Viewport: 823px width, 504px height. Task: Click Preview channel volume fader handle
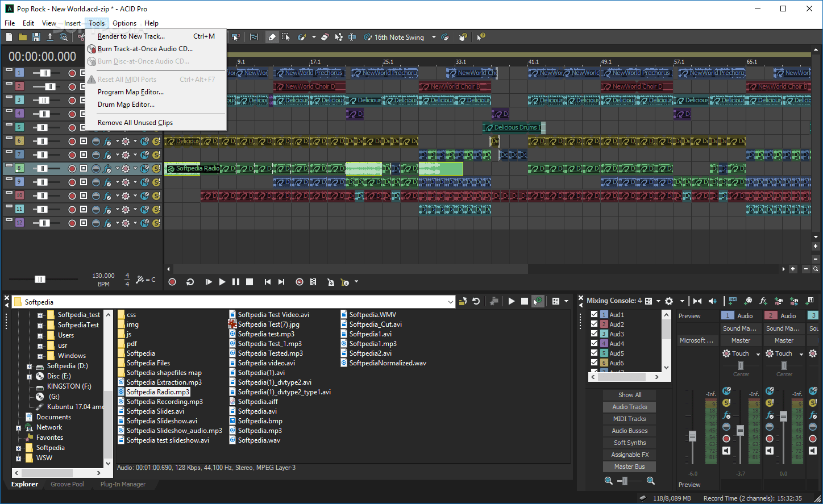(692, 436)
